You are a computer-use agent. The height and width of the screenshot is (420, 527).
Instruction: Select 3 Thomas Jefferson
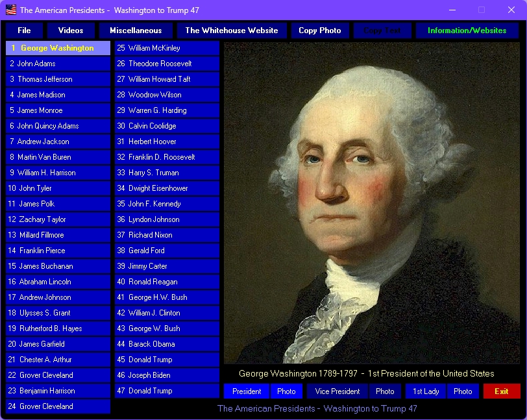[58, 79]
